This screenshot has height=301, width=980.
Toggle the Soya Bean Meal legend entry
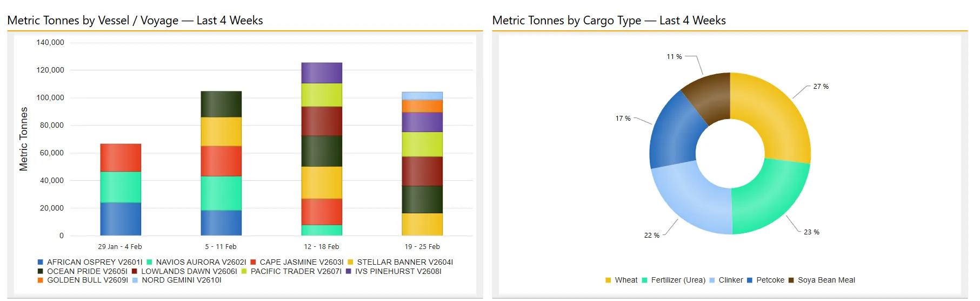click(x=822, y=280)
